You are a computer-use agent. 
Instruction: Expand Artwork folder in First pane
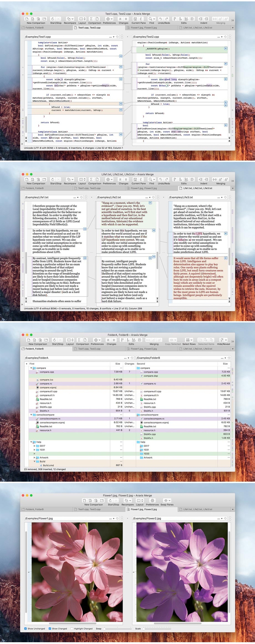click(x=35, y=457)
